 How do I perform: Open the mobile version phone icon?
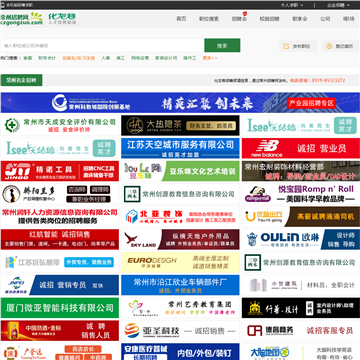pyautogui.click(x=3, y=5)
